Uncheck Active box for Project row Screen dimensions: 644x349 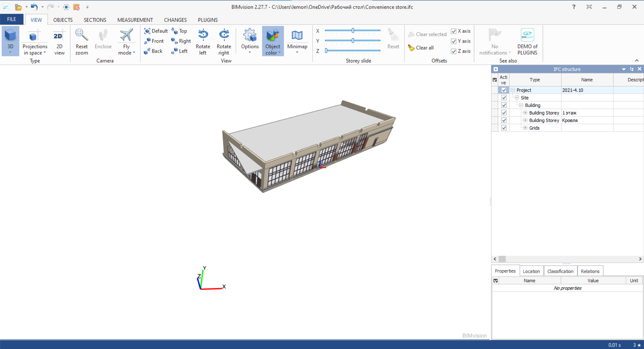[x=504, y=90]
